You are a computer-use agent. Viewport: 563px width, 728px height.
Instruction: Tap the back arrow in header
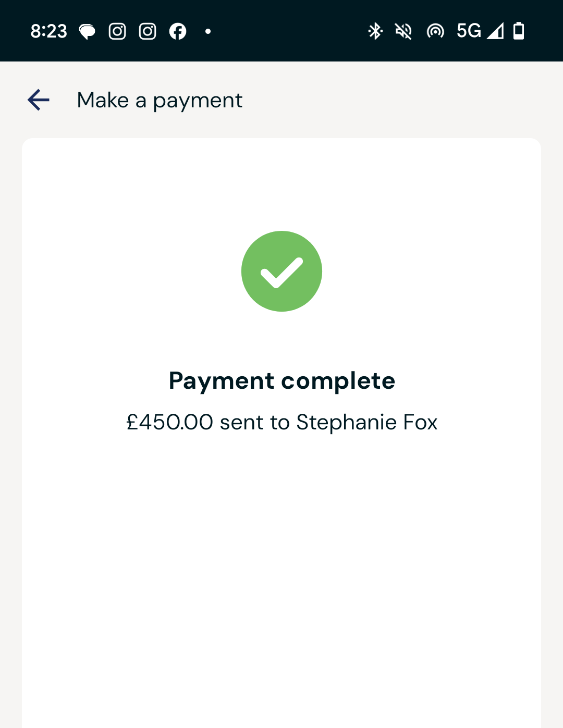[39, 100]
